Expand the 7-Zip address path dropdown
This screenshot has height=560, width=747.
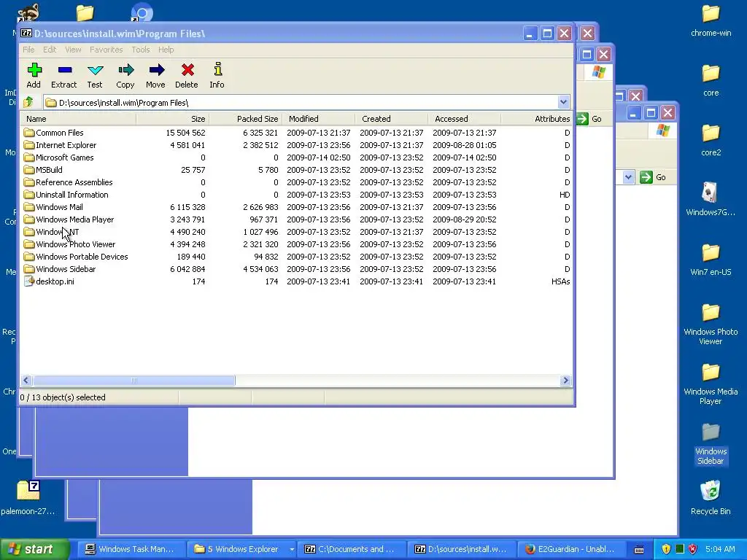[563, 102]
